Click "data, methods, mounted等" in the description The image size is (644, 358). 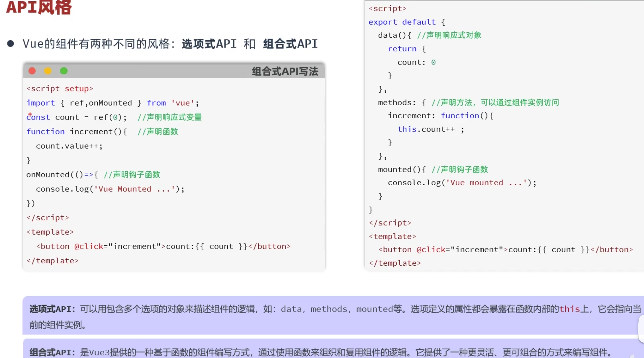pos(341,309)
